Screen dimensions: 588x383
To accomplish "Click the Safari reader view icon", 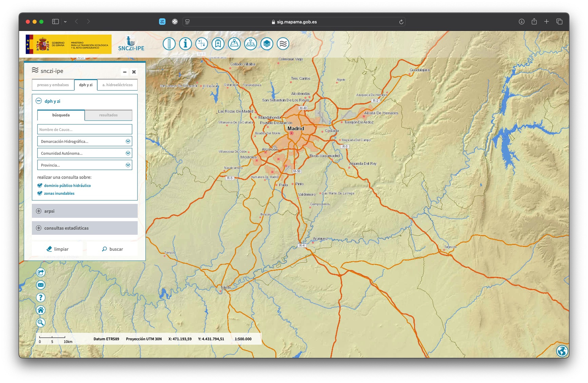I will 187,22.
